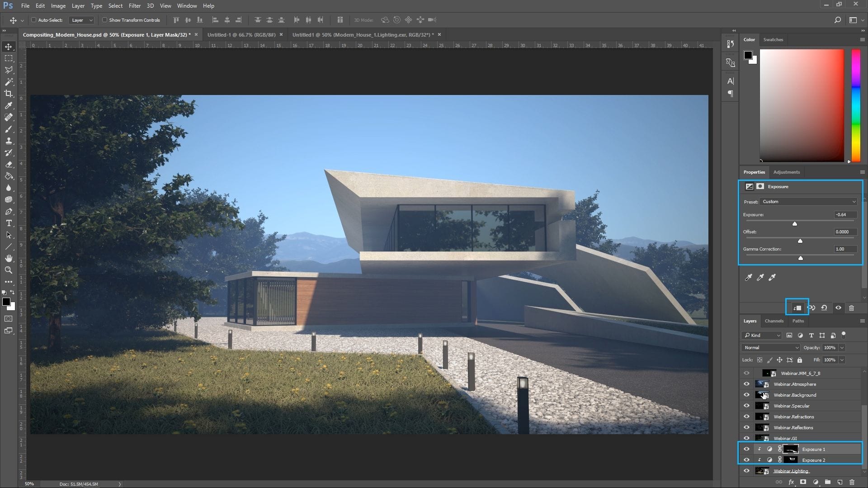The image size is (868, 488).
Task: Open the layer style fx menu
Action: coord(791,482)
